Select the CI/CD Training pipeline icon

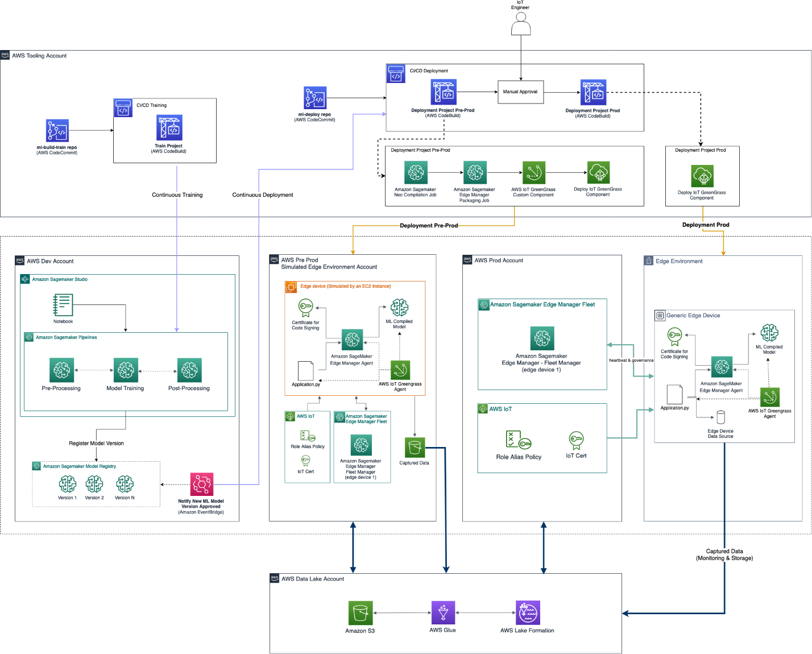click(123, 107)
